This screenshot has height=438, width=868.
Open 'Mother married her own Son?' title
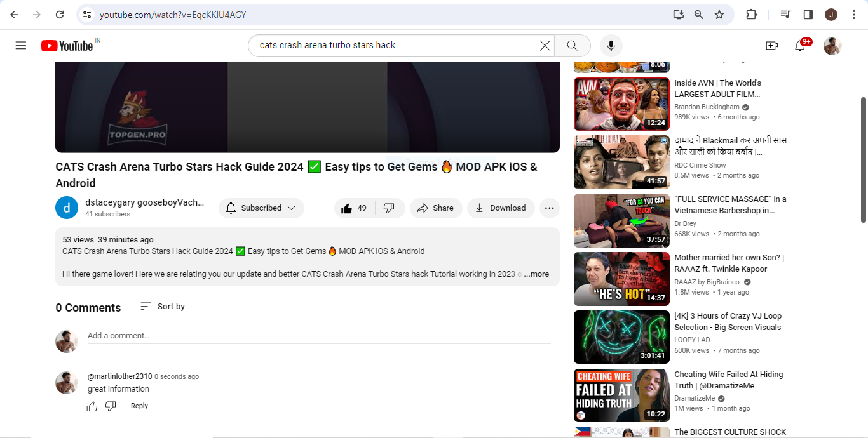coord(729,263)
